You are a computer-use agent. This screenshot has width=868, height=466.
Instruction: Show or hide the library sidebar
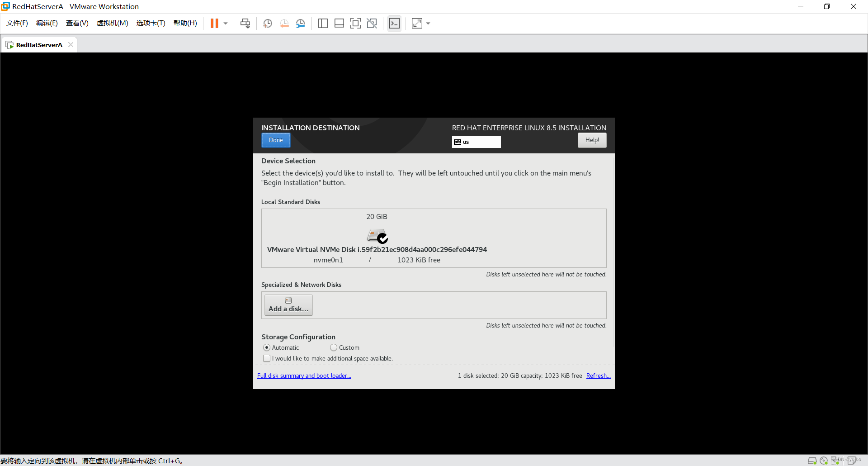click(x=323, y=24)
